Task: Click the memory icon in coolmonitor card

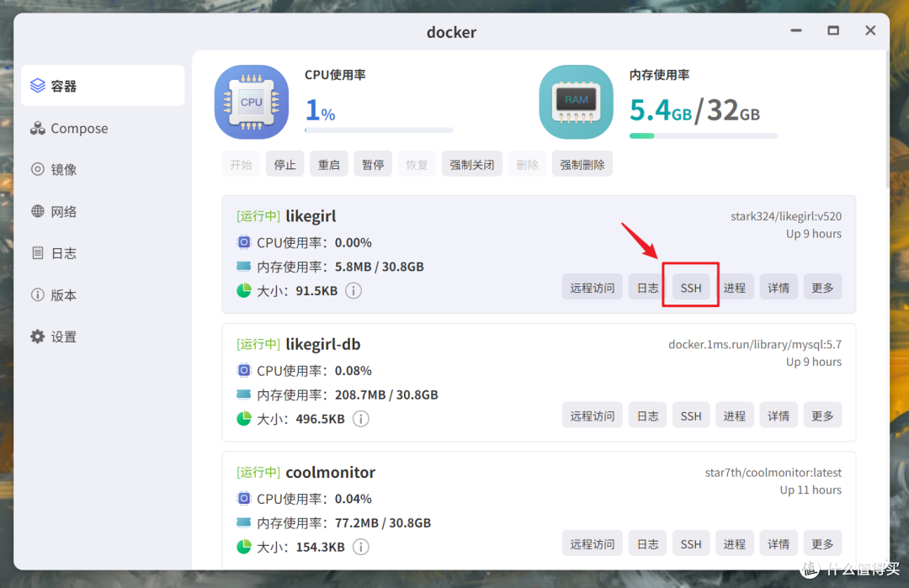Action: click(244, 522)
